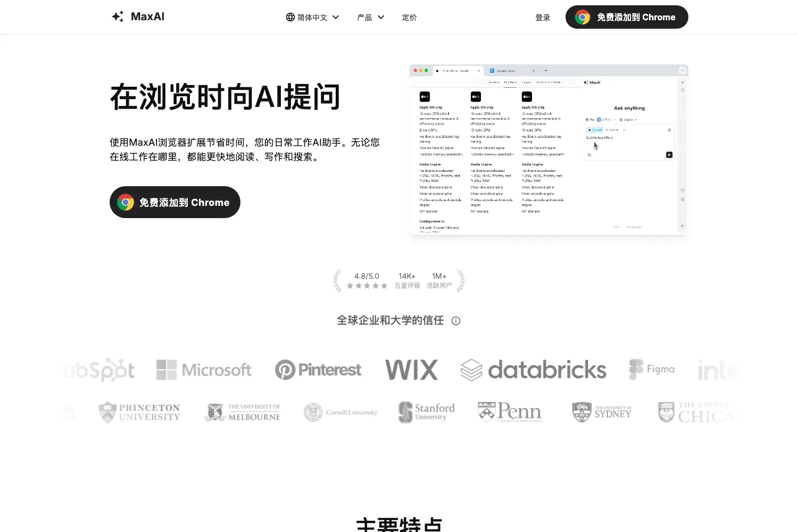
Task: Click the WIX logo
Action: tap(412, 370)
